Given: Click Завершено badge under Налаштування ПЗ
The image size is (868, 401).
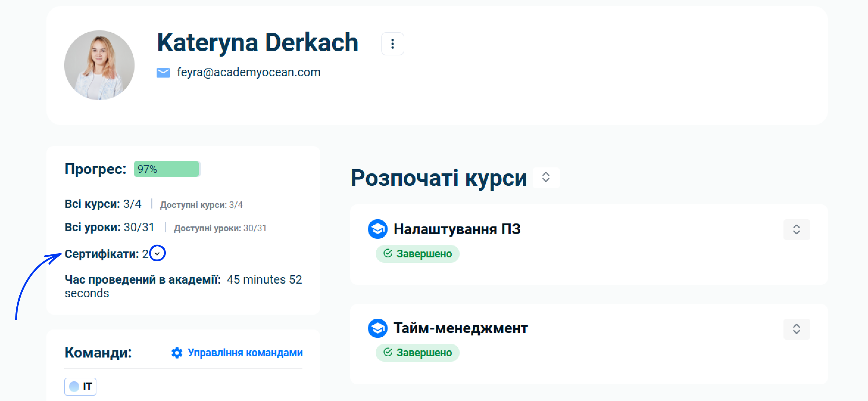Looking at the screenshot, I should 418,254.
